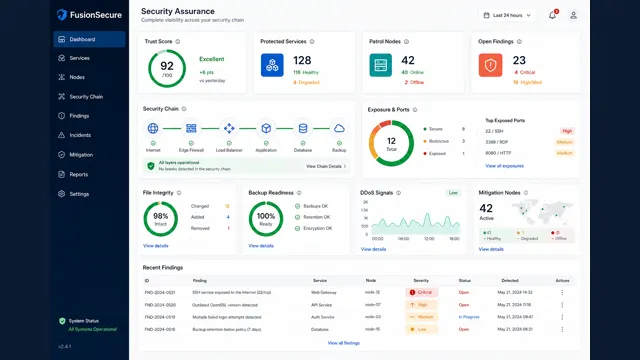
Task: Click View all findings link
Action: click(x=344, y=343)
